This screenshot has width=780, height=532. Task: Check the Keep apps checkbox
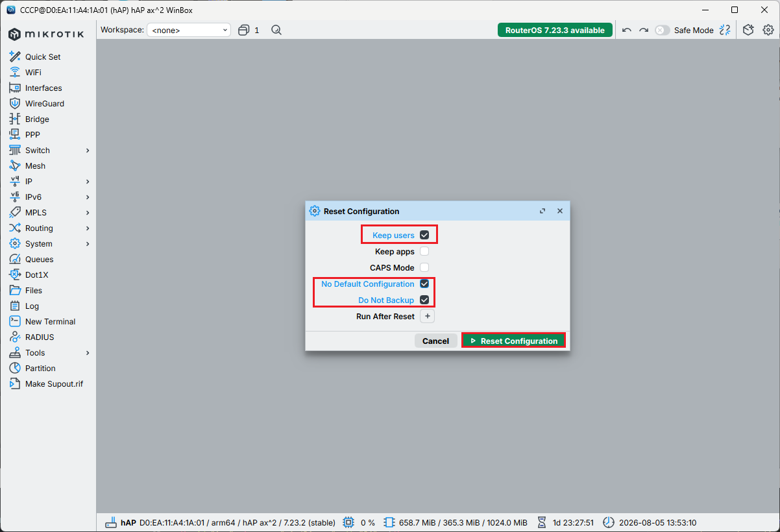pos(424,251)
